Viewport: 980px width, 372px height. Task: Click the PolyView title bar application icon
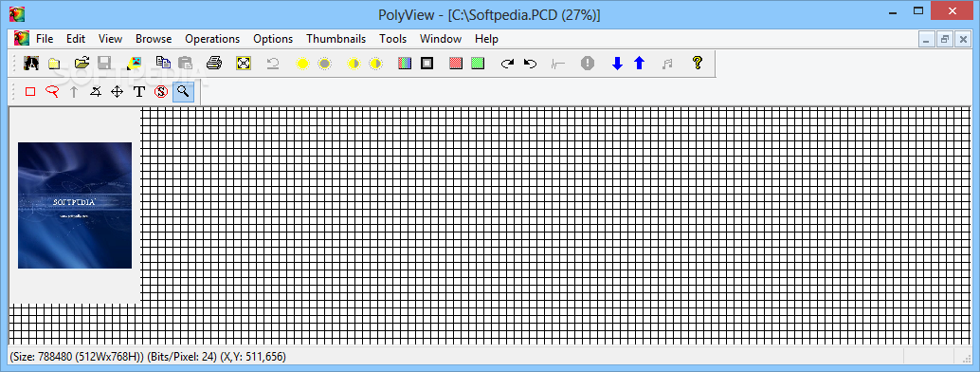(x=17, y=14)
